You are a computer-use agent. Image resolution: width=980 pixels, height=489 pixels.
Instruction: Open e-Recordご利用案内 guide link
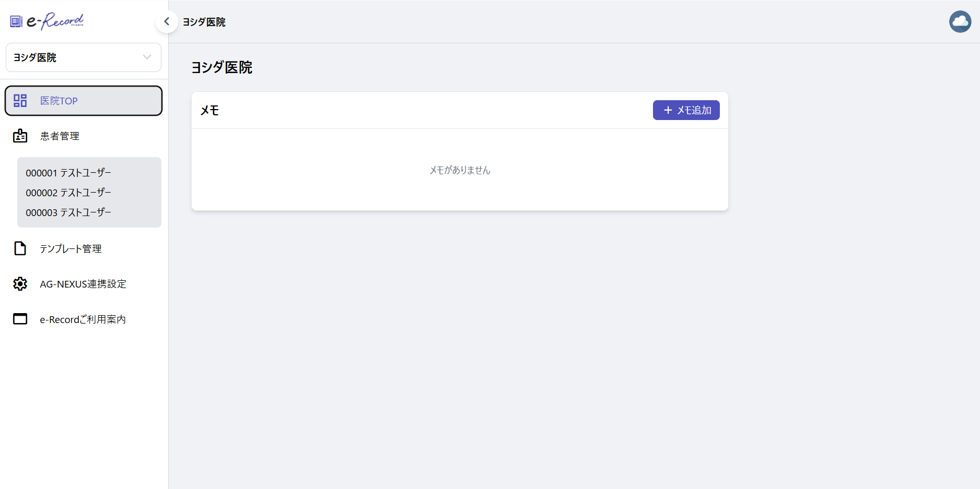click(x=84, y=319)
